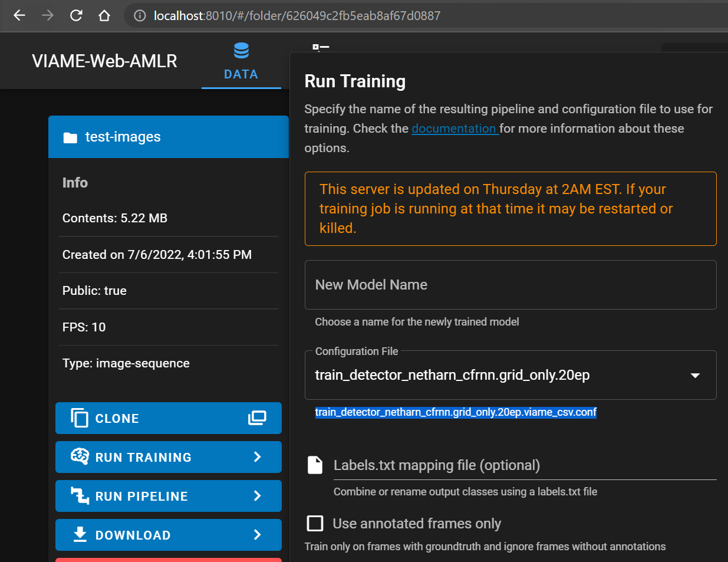The image size is (728, 562).
Task: Type in the New Model Name field
Action: (510, 285)
